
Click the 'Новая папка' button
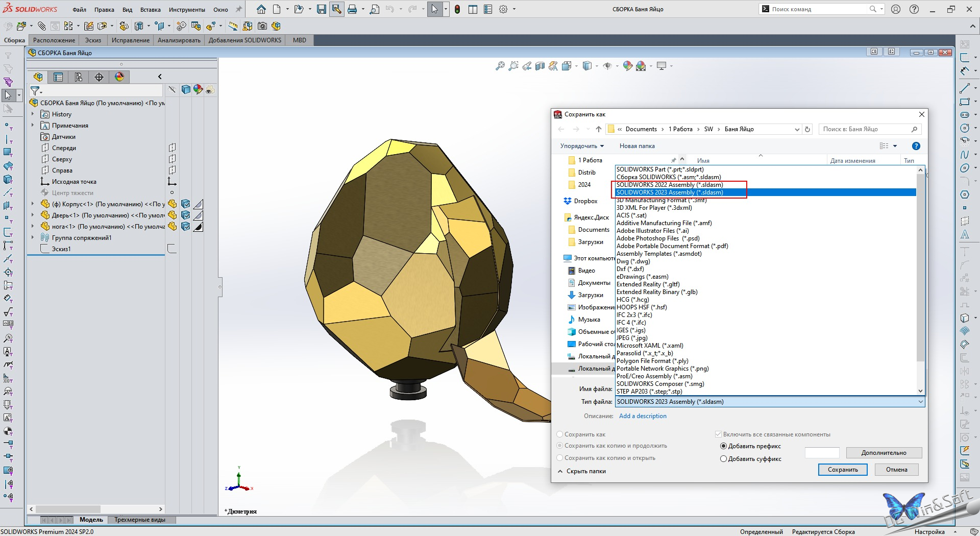(x=637, y=146)
